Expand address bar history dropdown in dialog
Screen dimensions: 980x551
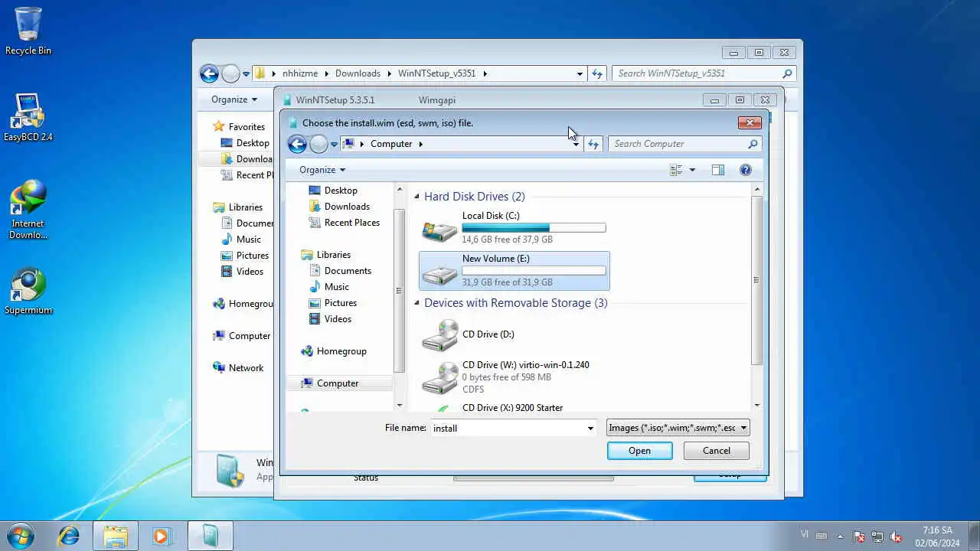click(576, 144)
